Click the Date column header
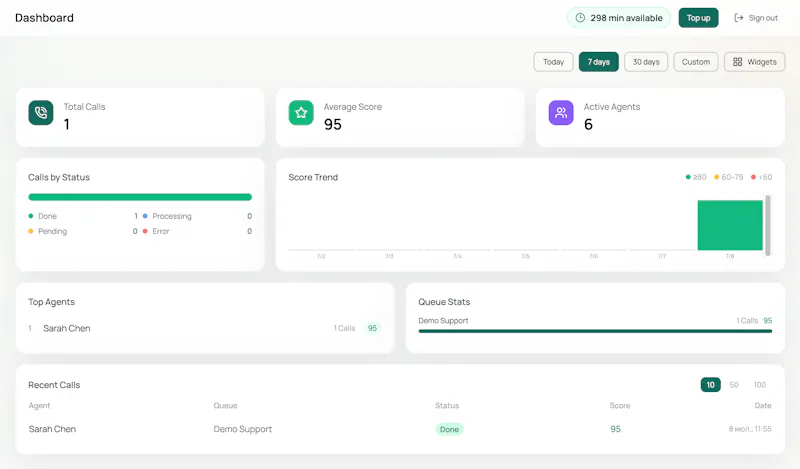The image size is (800, 469). 763,406
